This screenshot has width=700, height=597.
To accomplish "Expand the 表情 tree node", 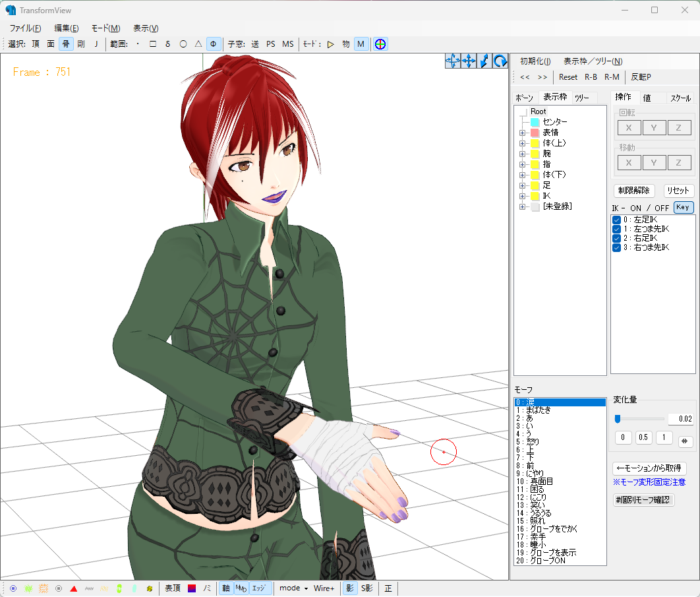I will (523, 133).
